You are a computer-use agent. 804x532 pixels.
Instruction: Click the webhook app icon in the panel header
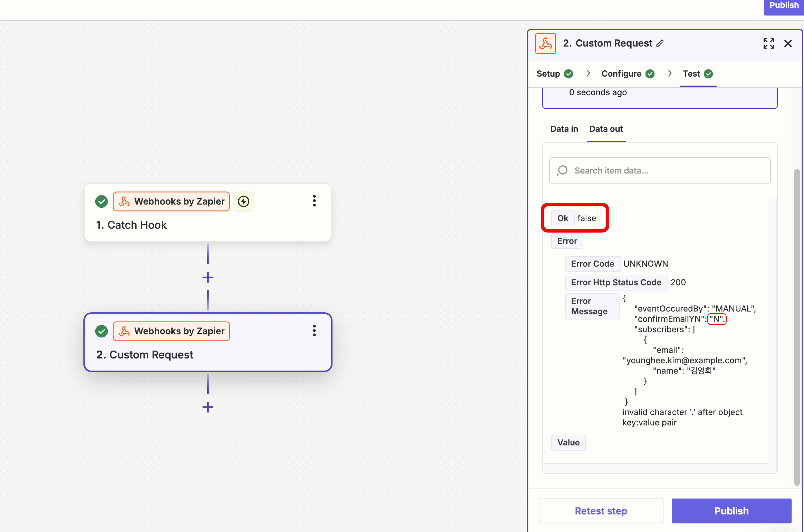[x=545, y=43]
